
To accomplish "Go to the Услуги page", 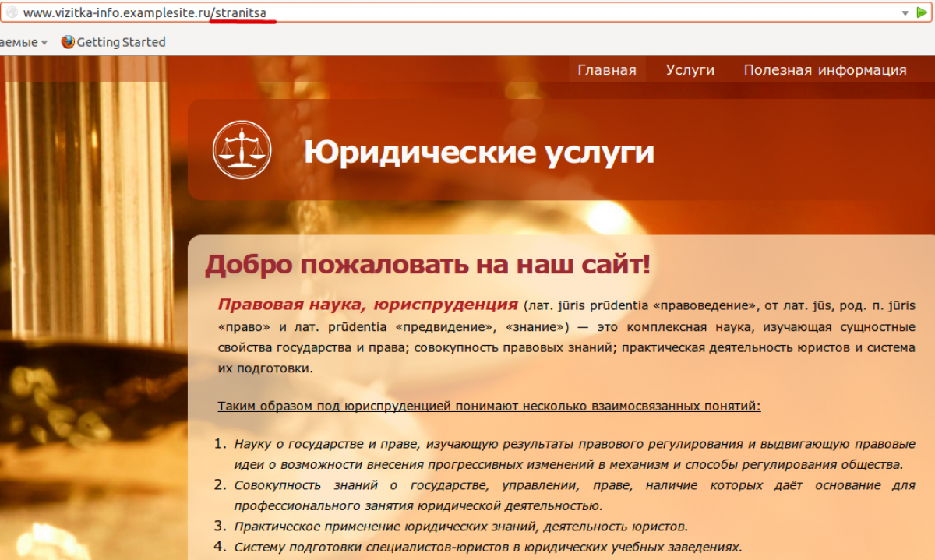I will click(690, 70).
